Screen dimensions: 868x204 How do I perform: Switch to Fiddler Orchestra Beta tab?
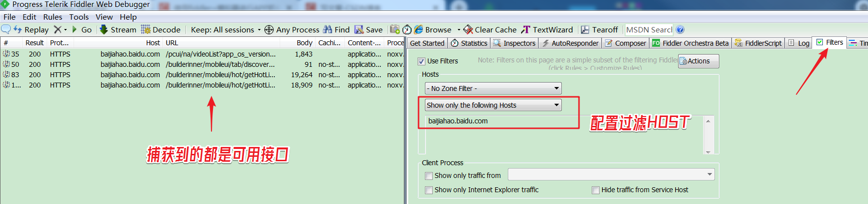(x=690, y=43)
